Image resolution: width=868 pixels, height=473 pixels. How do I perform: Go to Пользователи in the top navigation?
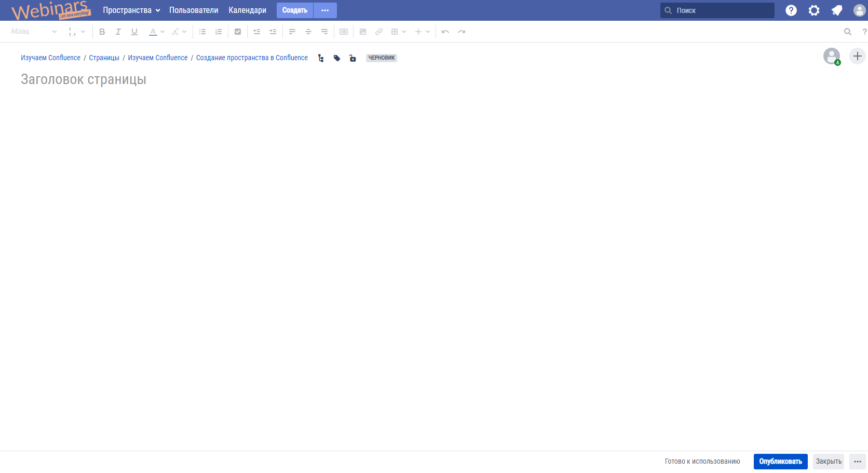click(194, 10)
